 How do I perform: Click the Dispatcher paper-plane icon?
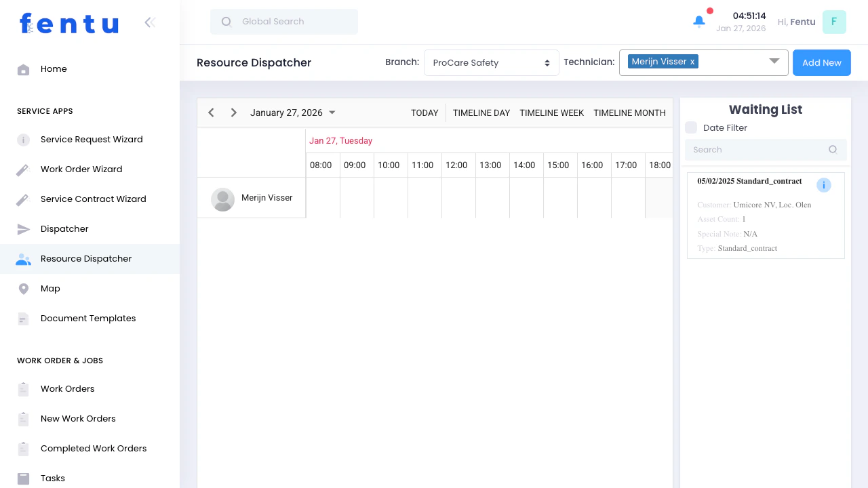(23, 228)
